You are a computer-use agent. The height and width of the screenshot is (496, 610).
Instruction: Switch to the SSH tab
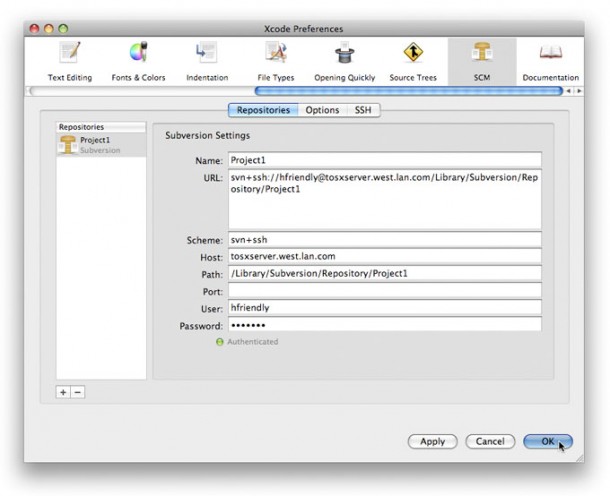tap(362, 110)
